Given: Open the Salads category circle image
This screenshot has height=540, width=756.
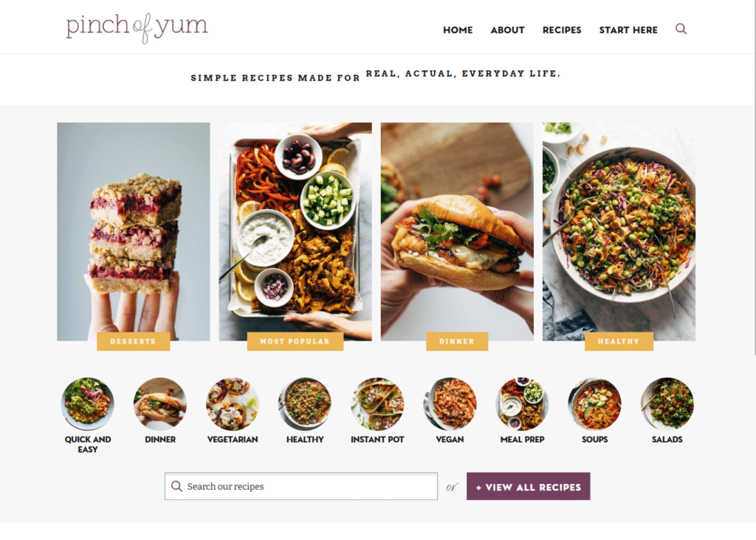Looking at the screenshot, I should pyautogui.click(x=667, y=404).
